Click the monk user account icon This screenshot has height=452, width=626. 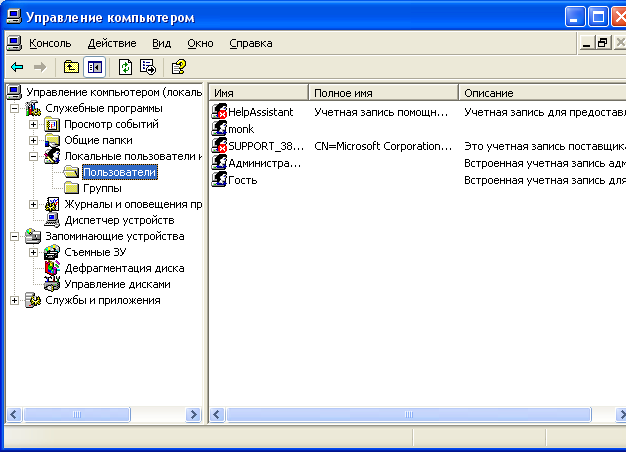click(219, 129)
